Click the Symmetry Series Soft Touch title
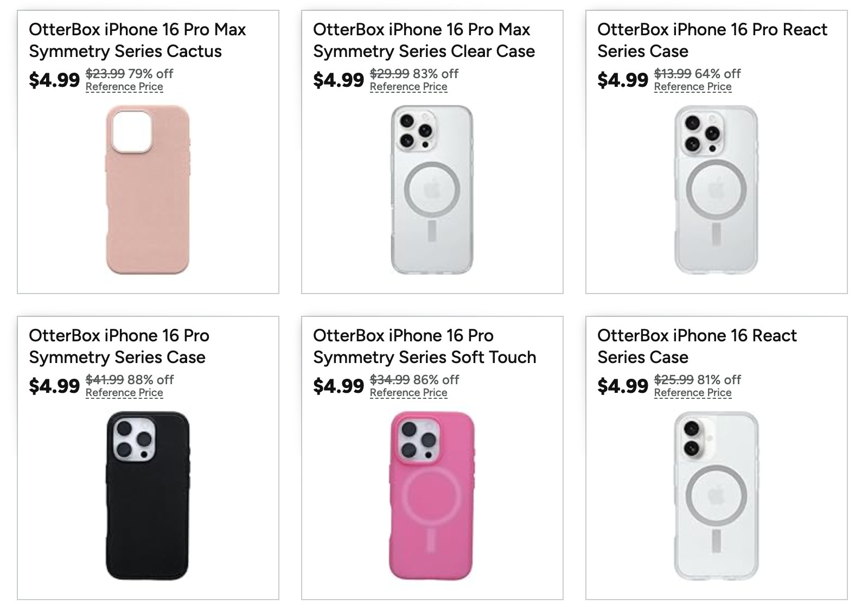The image size is (868, 611). point(424,346)
